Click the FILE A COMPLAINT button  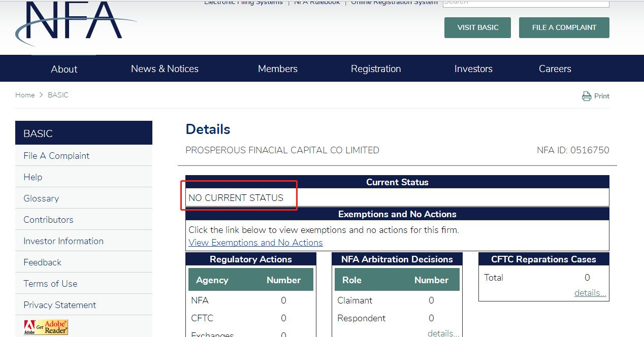pos(564,27)
